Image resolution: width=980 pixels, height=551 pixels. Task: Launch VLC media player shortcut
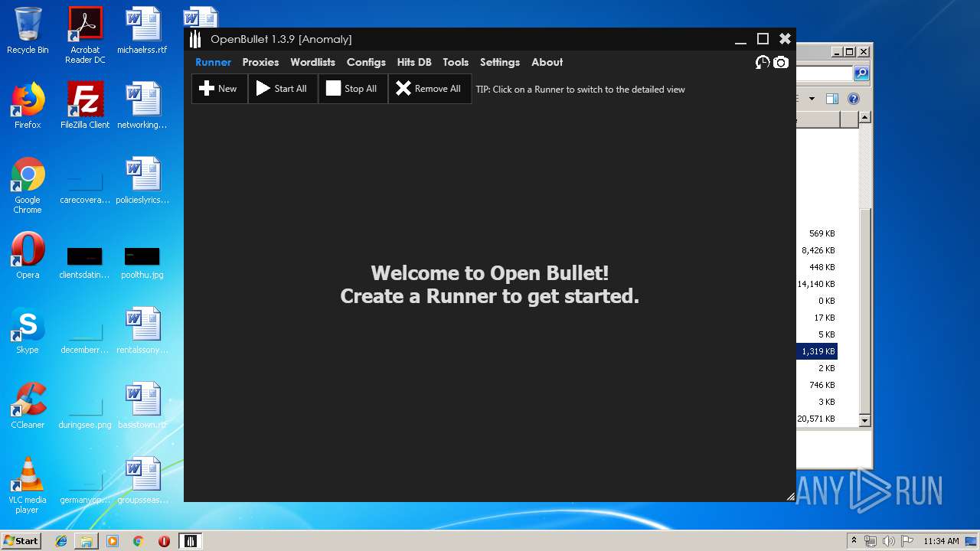[x=28, y=485]
